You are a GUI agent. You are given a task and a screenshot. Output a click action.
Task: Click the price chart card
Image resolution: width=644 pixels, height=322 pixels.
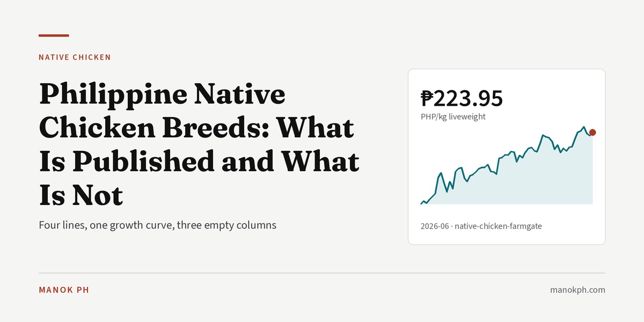coord(507,157)
